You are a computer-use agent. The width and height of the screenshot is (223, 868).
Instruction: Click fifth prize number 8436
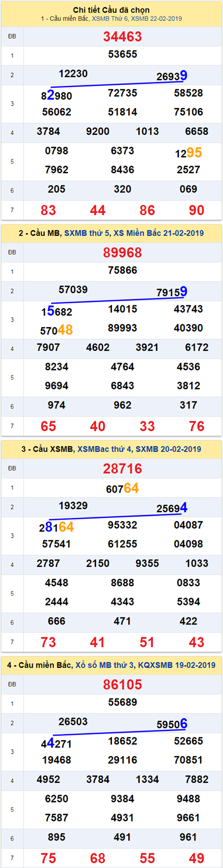coord(123,170)
